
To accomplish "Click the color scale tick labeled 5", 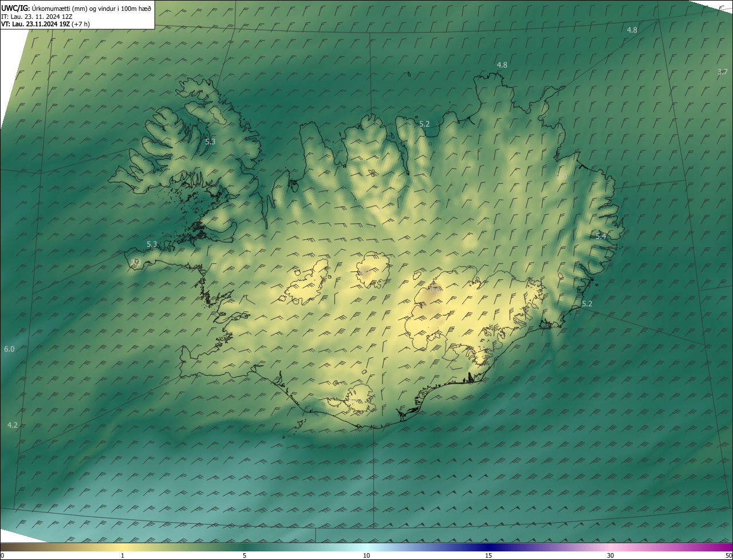I will 245,555.
